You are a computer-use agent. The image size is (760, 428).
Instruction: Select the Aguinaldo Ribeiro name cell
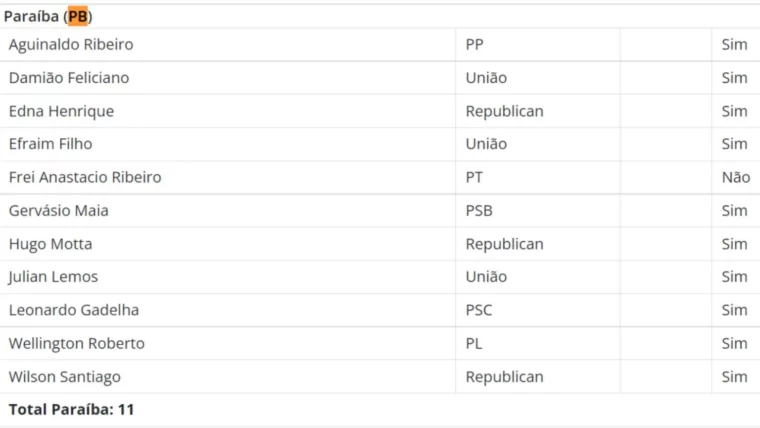[71, 45]
